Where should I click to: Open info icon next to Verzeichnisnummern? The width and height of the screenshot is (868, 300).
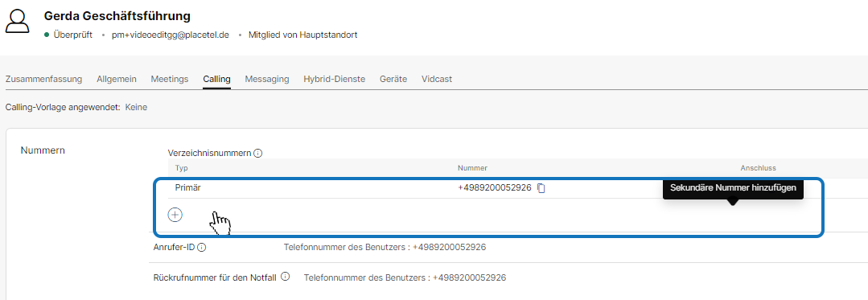(258, 154)
